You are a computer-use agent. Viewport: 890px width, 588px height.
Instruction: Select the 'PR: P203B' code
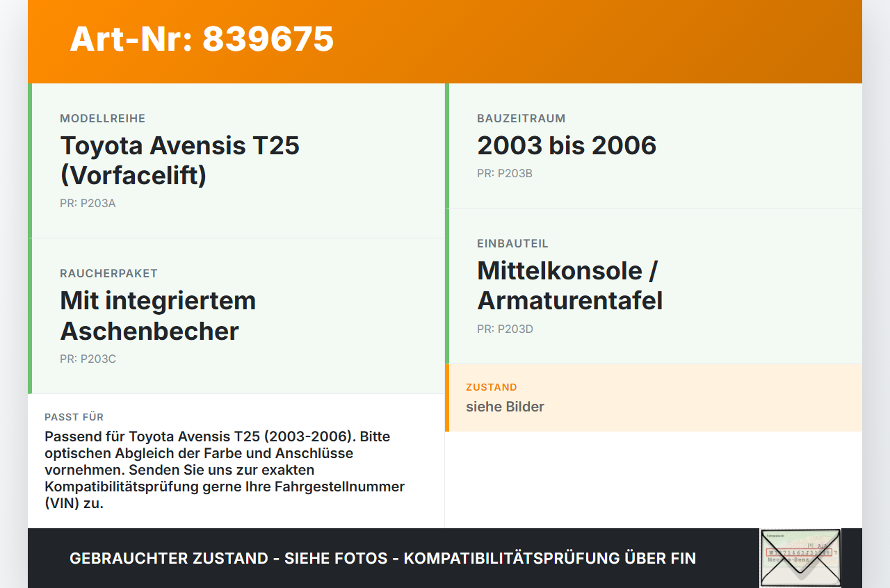[x=505, y=174]
